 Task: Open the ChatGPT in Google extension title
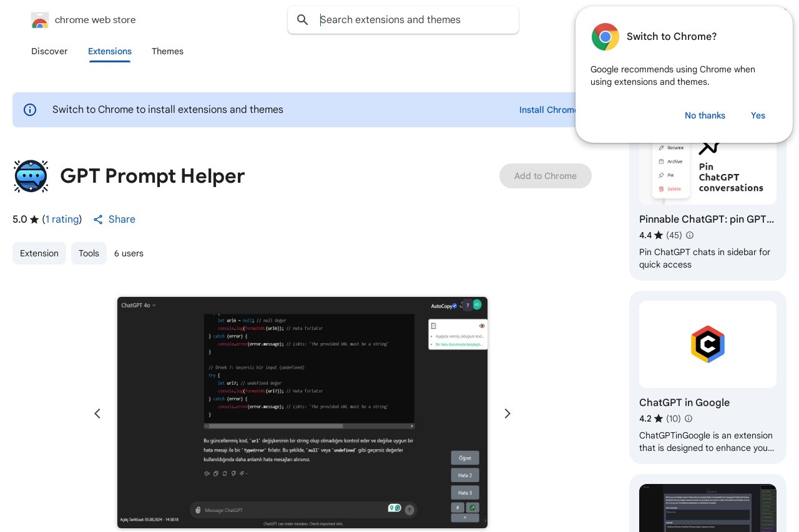[x=684, y=403]
